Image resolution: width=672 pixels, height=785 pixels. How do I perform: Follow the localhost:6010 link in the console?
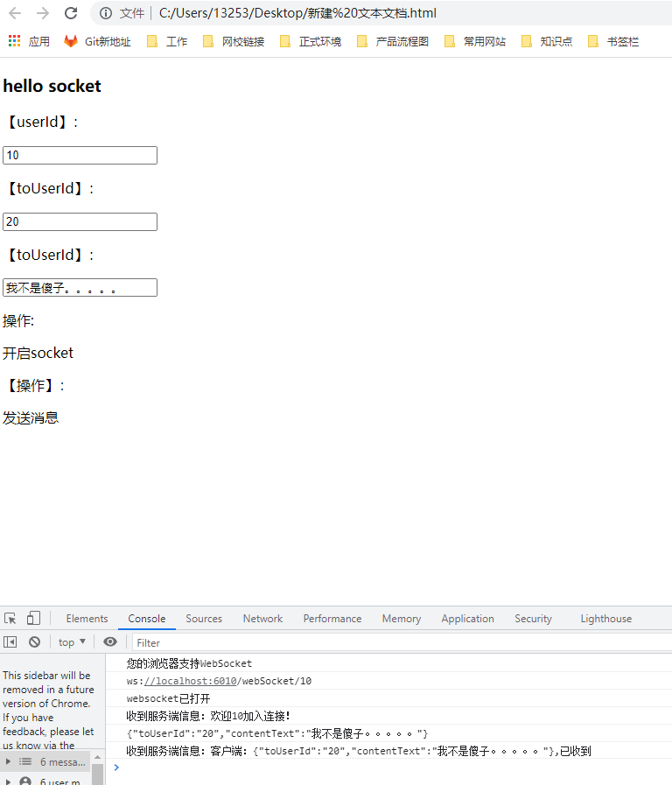191,681
